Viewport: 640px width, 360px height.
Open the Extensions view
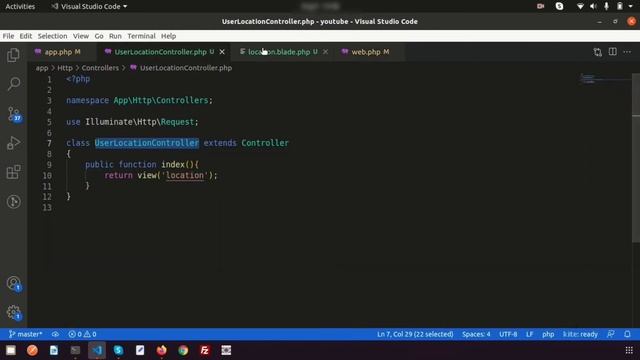coord(13,172)
